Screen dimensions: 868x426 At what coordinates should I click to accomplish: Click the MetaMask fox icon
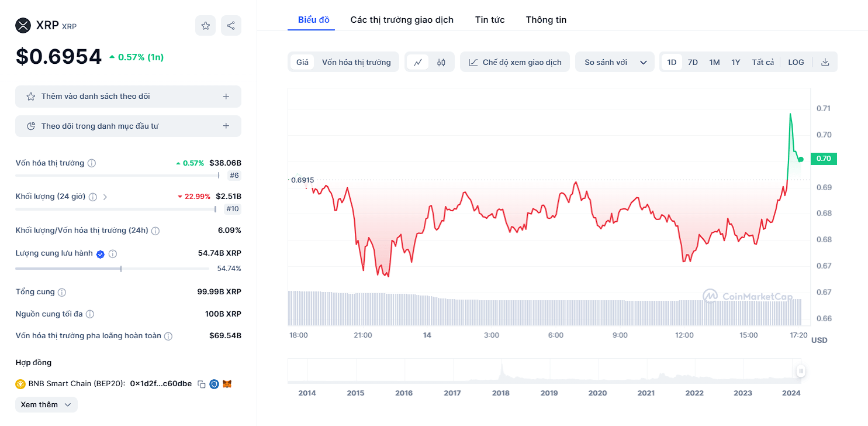(227, 384)
